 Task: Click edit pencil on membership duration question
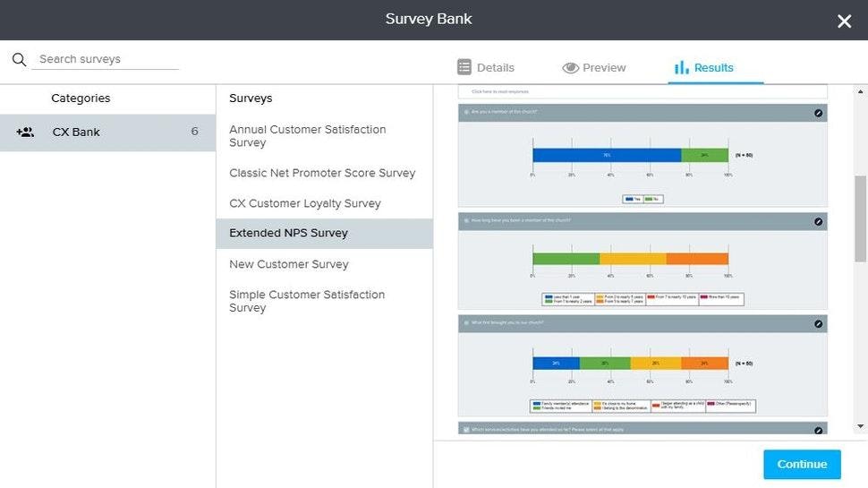818,221
